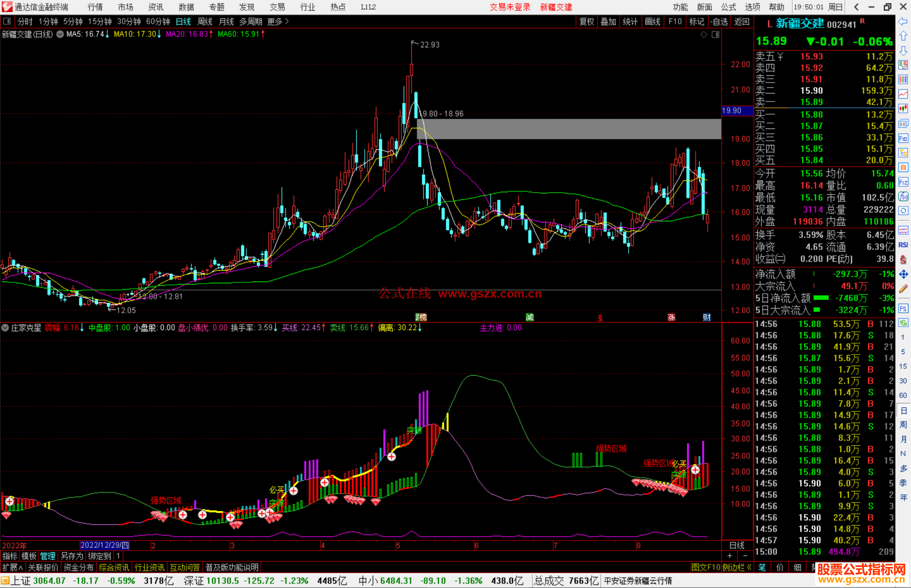Open the 新疆交建(日线) indicator dropdown arrow

[60, 35]
